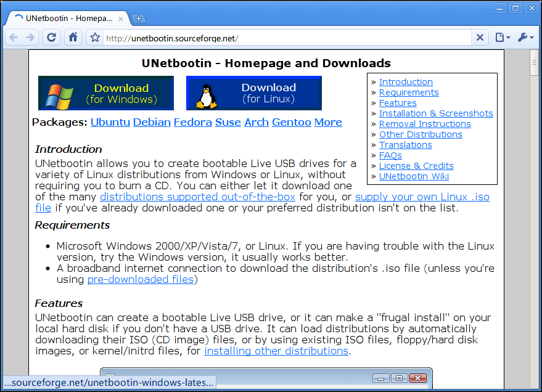The image size is (542, 392).
Task: Go forward using the browser forward arrow
Action: 30,38
